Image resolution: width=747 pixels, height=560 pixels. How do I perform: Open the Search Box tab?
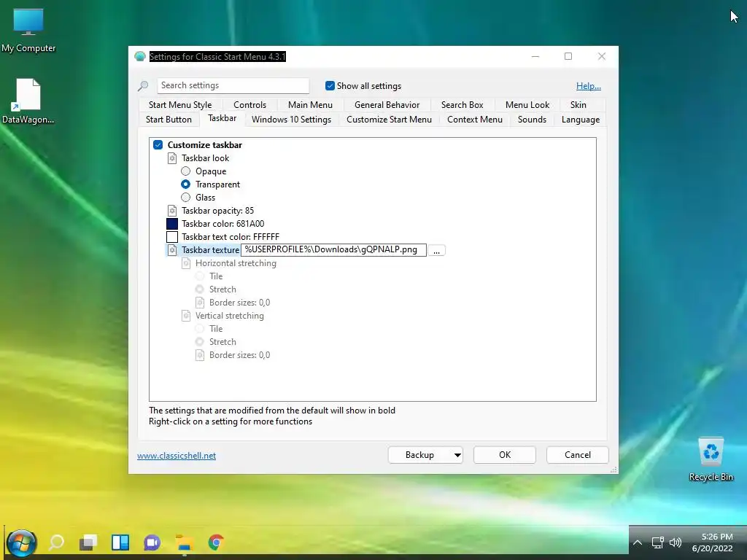click(x=462, y=105)
